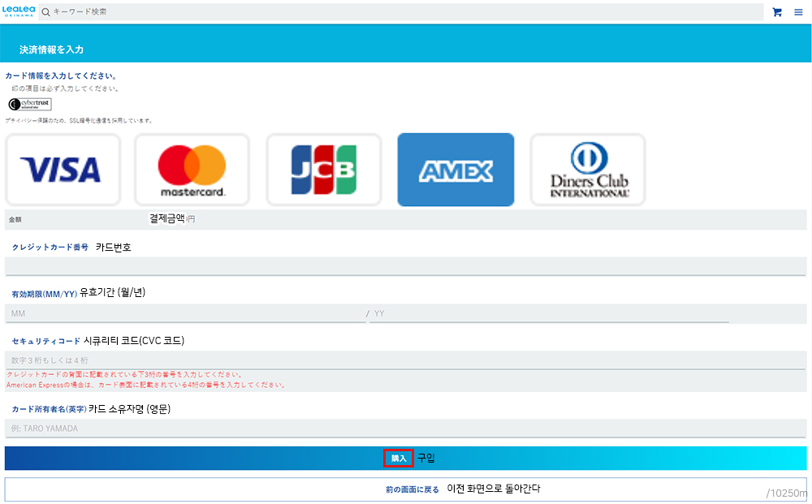The image size is (812, 504).
Task: Click the YY expiry year field
Action: tap(550, 313)
